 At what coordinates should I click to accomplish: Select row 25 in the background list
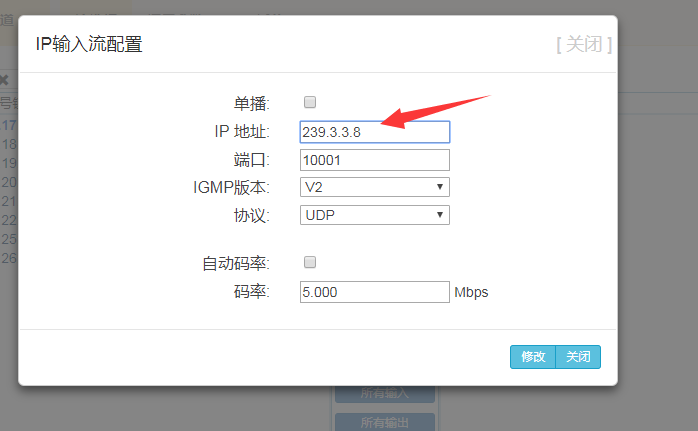(x=8, y=239)
